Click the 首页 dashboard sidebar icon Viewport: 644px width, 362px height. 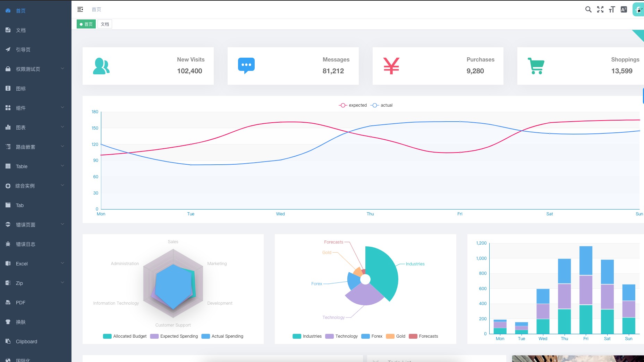(x=8, y=11)
